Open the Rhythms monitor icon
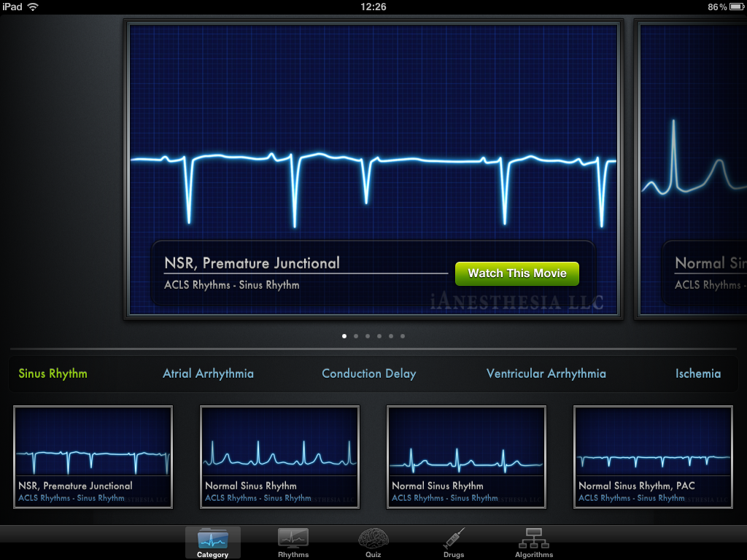Screen dimensions: 747x560 [x=293, y=540]
